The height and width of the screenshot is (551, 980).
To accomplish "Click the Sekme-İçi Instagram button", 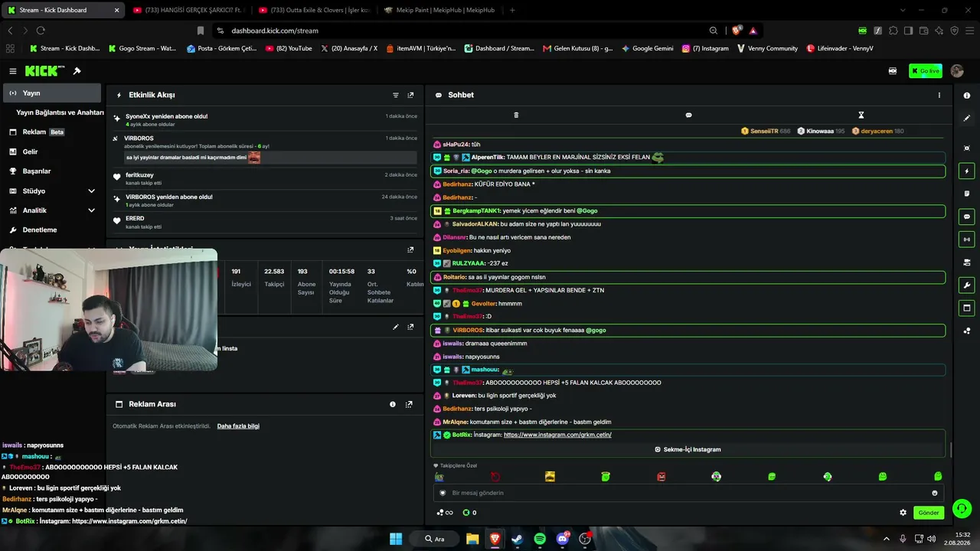I will 688,449.
